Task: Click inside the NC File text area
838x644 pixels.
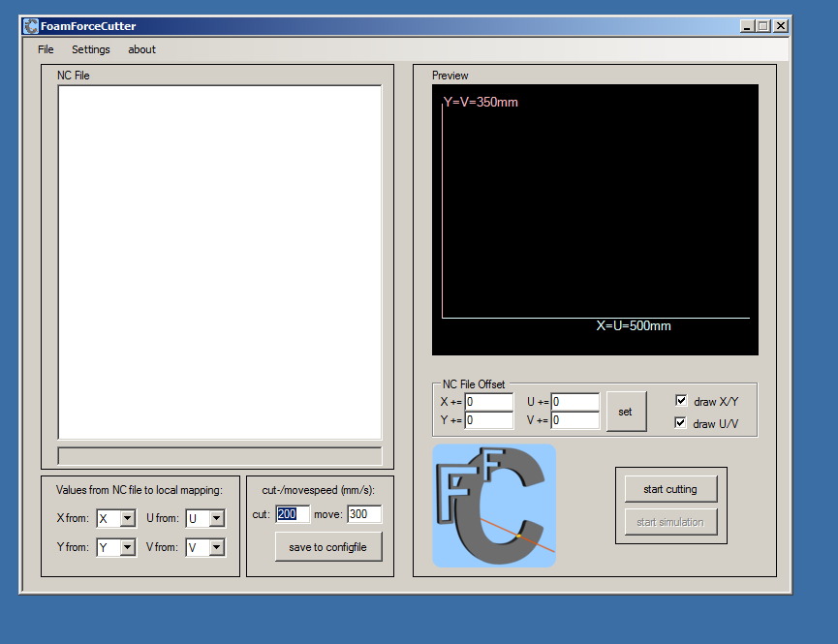Action: tap(220, 261)
